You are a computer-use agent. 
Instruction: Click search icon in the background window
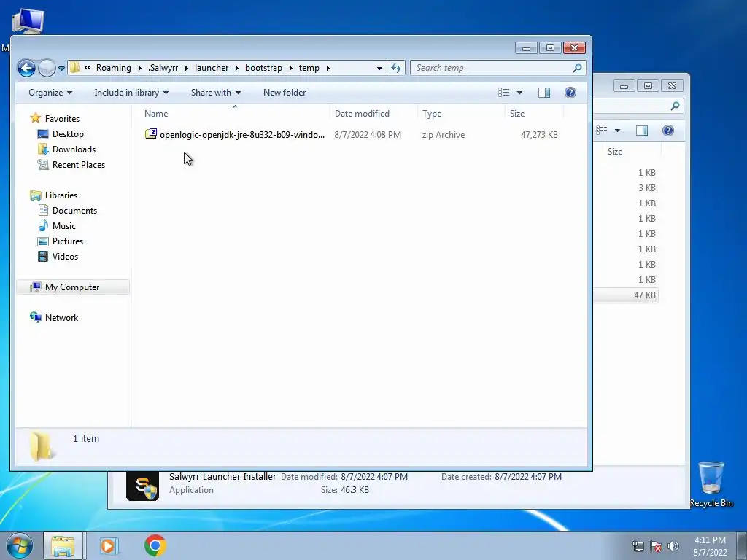tap(675, 106)
